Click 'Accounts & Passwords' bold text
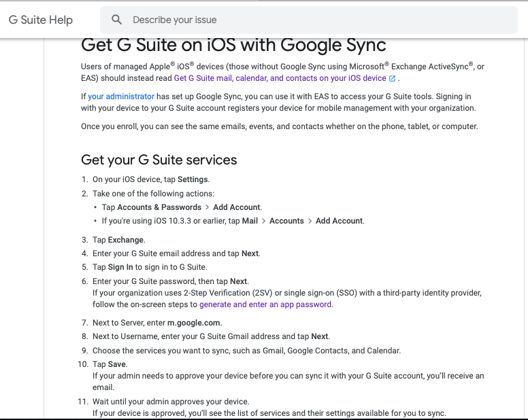The height and width of the screenshot is (420, 528). tap(159, 207)
